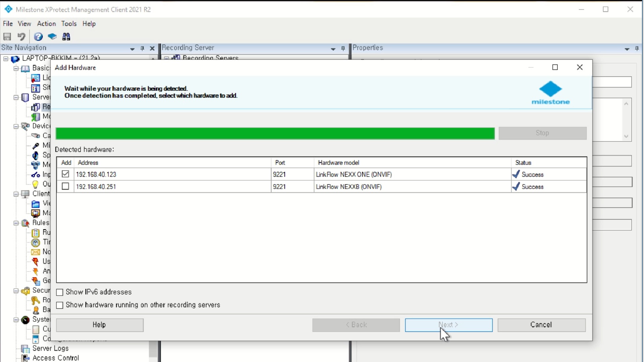Click the Save toolbar icon

click(7, 37)
